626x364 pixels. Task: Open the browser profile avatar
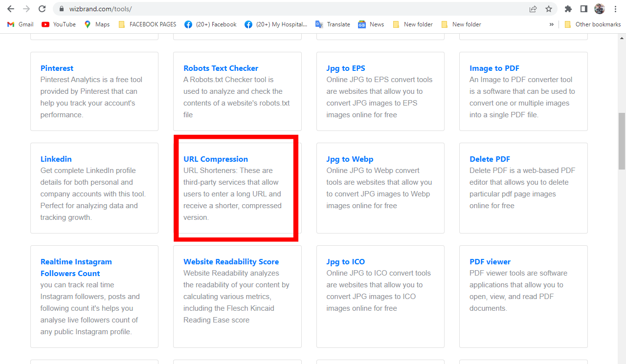599,8
